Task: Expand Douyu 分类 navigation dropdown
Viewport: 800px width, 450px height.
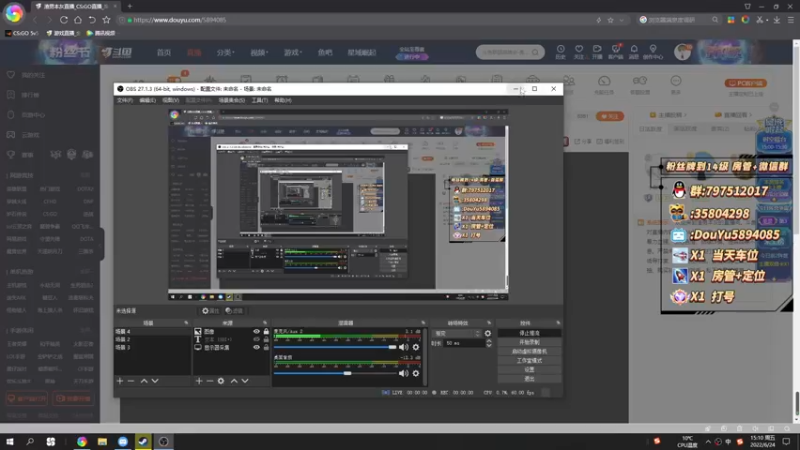Action: [225, 53]
